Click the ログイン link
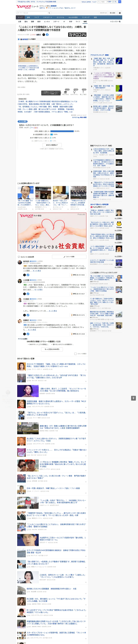This screenshot has width=138, height=644. [42, 8]
